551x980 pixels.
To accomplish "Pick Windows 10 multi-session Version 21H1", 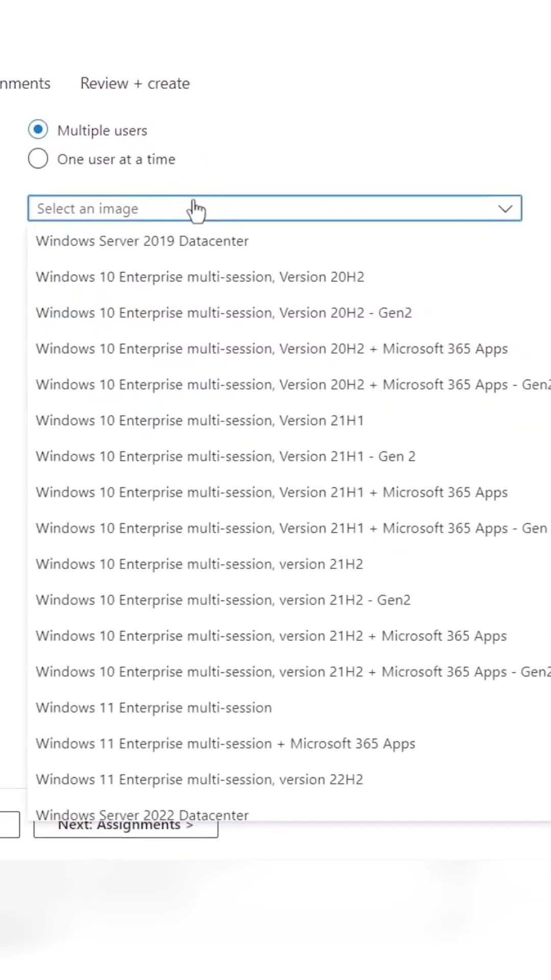I will click(x=199, y=421).
